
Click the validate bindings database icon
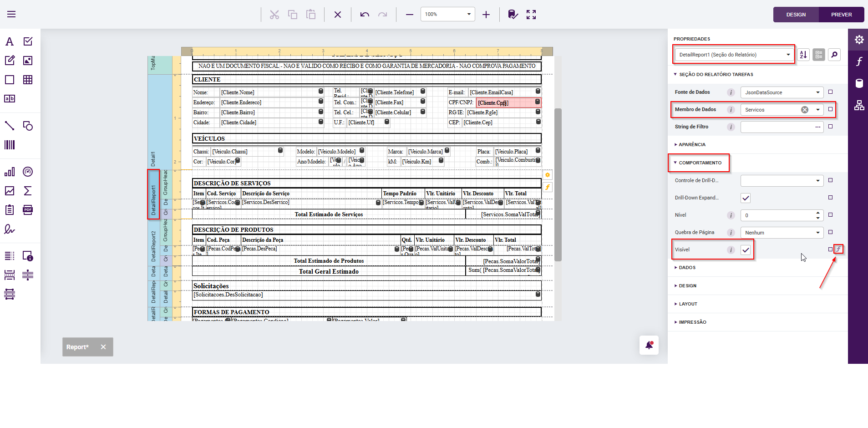click(513, 15)
